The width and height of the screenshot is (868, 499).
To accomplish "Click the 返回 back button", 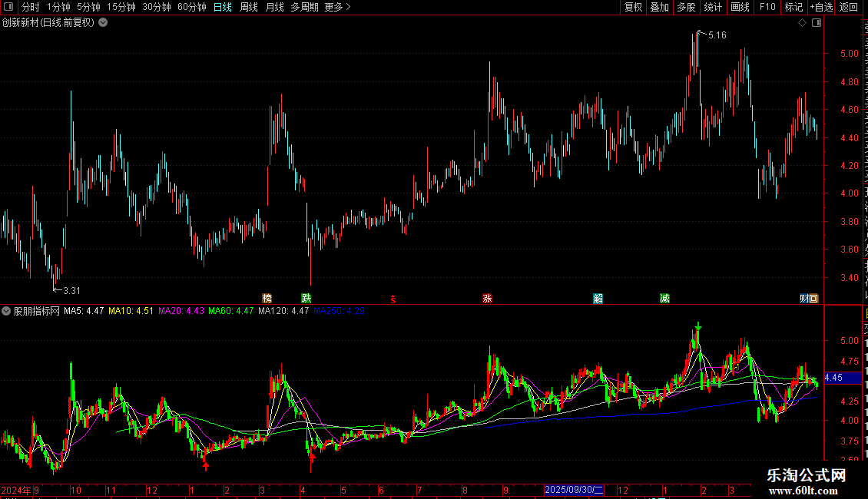I will (x=849, y=7).
